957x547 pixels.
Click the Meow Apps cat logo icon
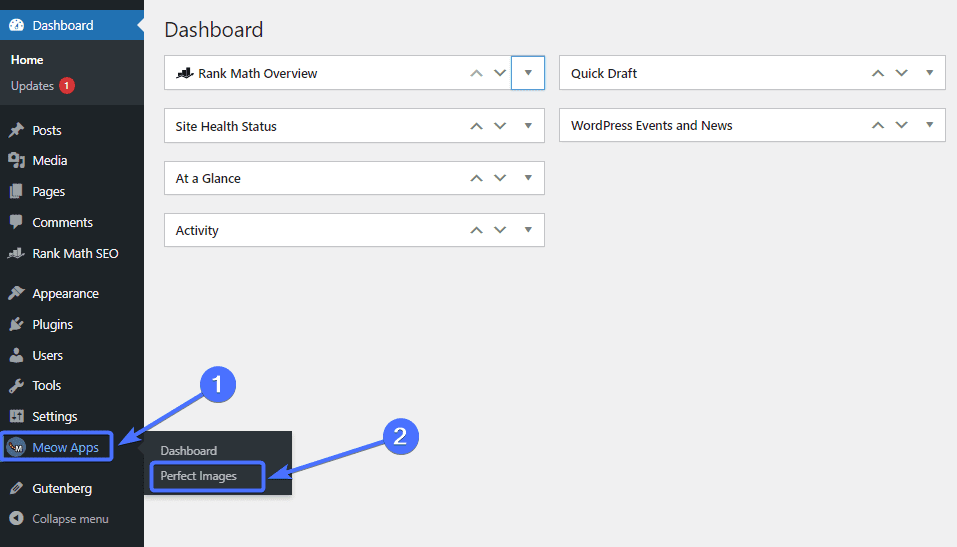(x=16, y=447)
